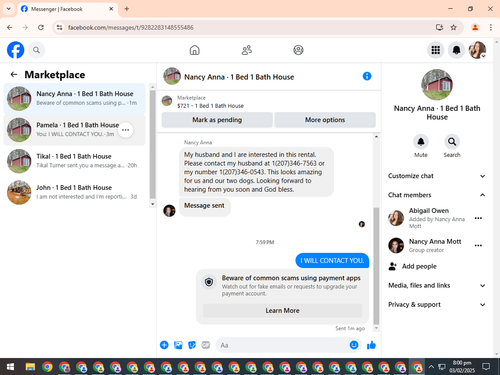The height and width of the screenshot is (375, 500).
Task: Go back from Marketplace using arrow
Action: tap(14, 74)
